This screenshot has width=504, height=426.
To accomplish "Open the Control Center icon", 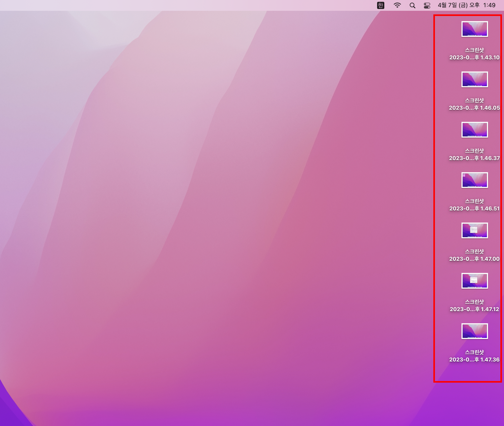I will [427, 5].
